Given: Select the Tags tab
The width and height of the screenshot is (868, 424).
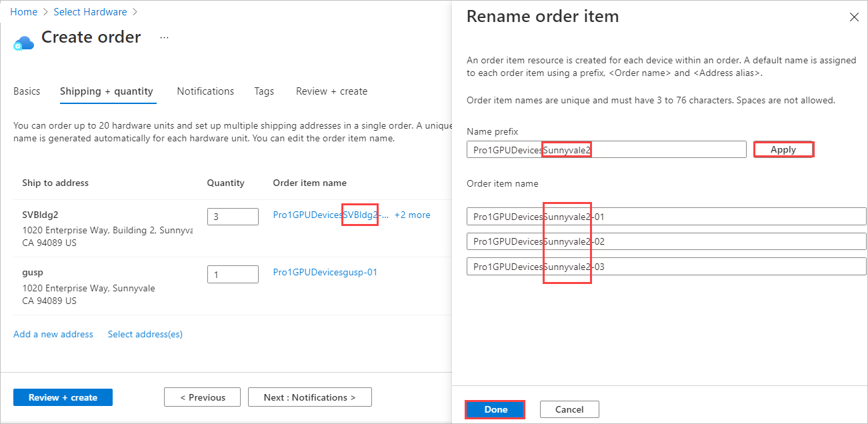Looking at the screenshot, I should 264,91.
